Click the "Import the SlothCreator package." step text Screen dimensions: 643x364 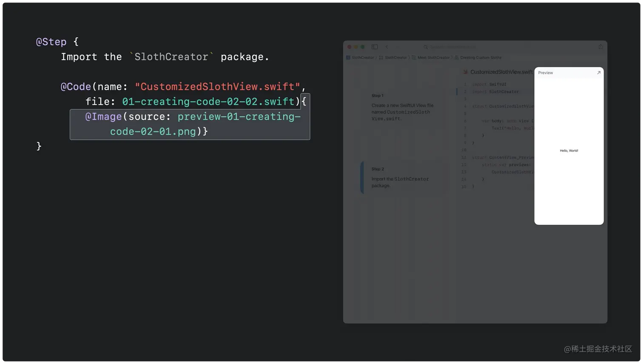[x=400, y=182]
